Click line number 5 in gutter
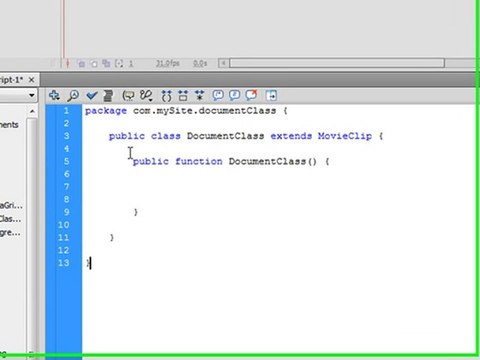This screenshot has width=480, height=360. 66,161
